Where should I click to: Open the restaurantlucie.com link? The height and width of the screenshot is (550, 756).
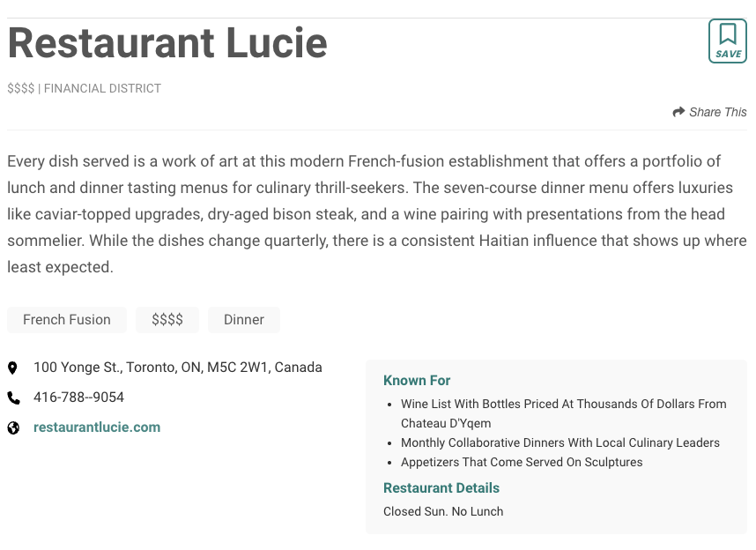pyautogui.click(x=97, y=427)
